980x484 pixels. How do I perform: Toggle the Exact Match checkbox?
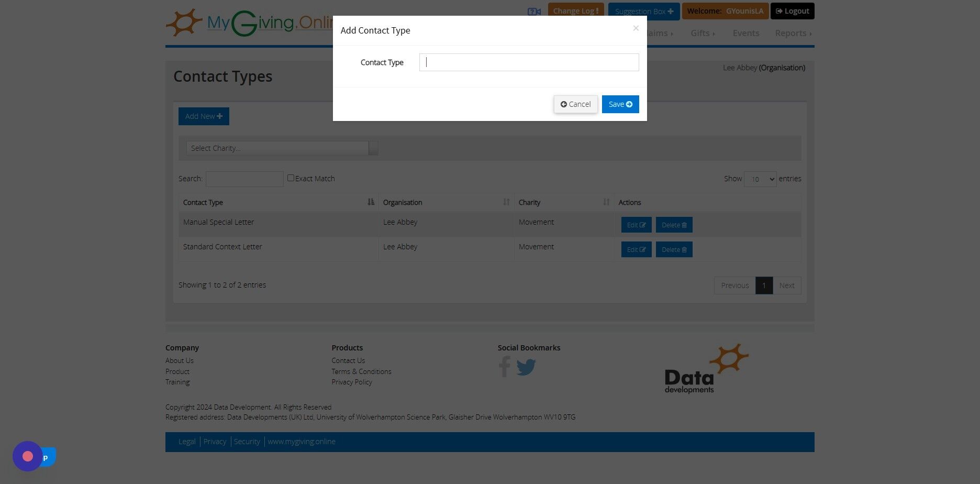pos(291,178)
